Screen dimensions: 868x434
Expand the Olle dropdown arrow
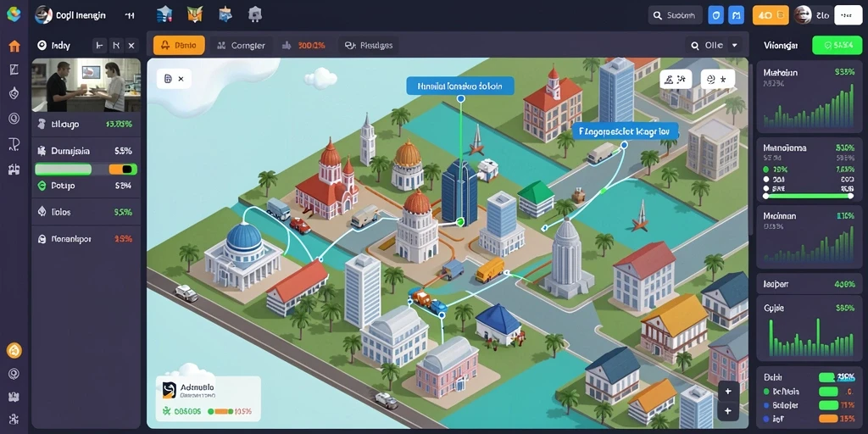click(x=735, y=46)
